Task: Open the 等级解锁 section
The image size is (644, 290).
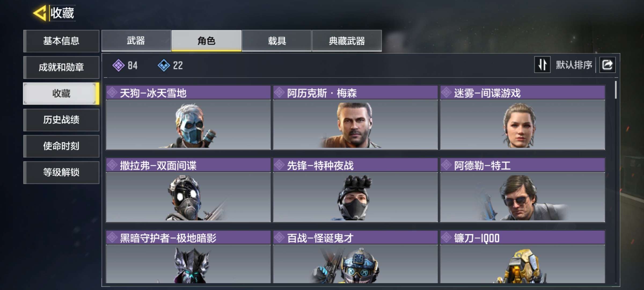Action: (61, 172)
